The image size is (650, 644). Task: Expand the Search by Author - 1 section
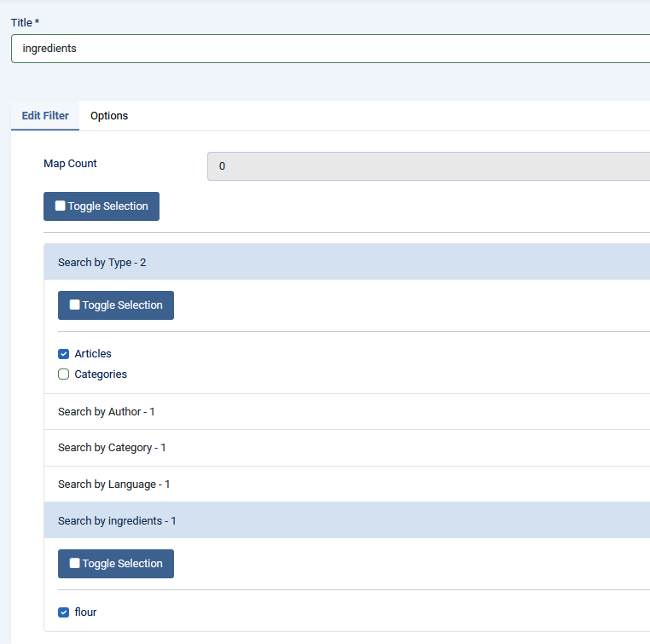[347, 411]
